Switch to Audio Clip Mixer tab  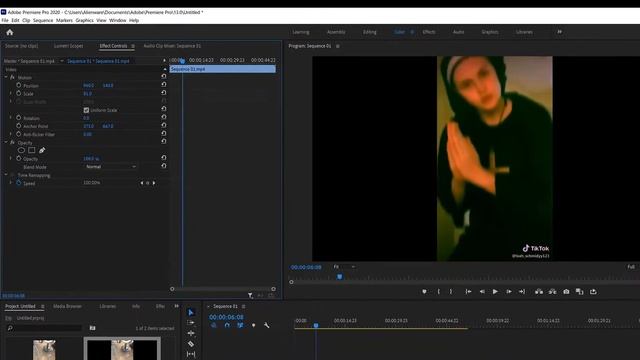click(x=172, y=46)
